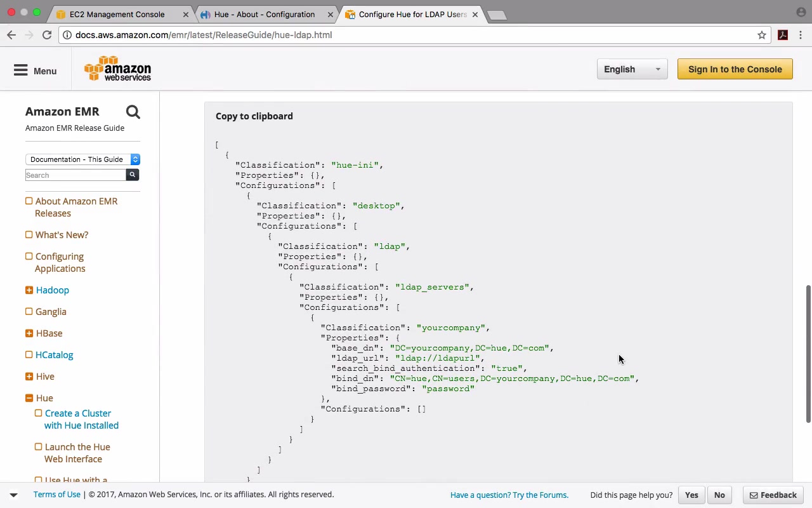Open the Hue documentation link
The image size is (812, 508).
point(44,398)
